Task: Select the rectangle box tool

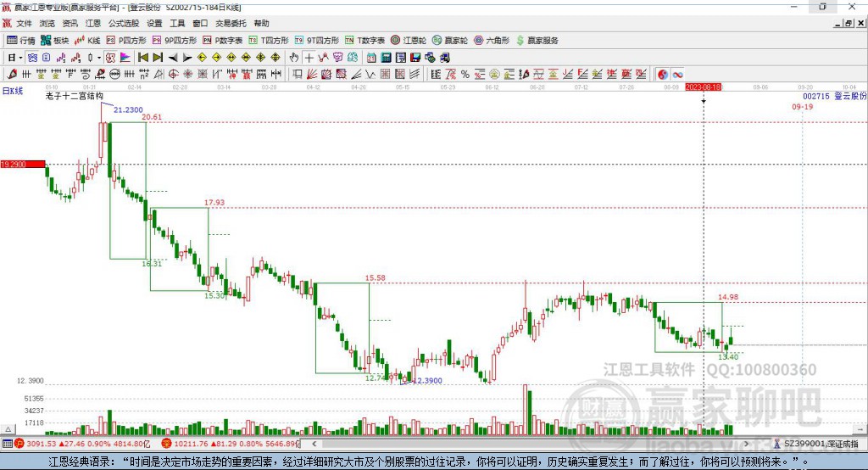Action: 298,75
